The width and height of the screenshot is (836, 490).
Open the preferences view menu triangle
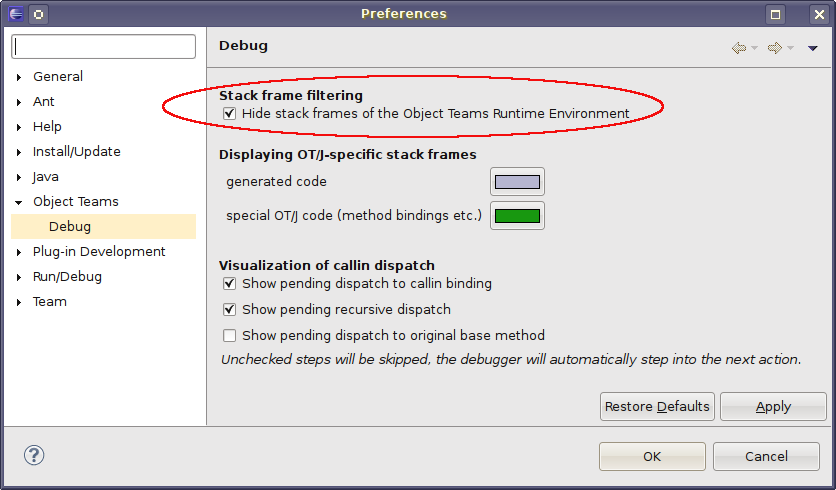click(x=812, y=48)
